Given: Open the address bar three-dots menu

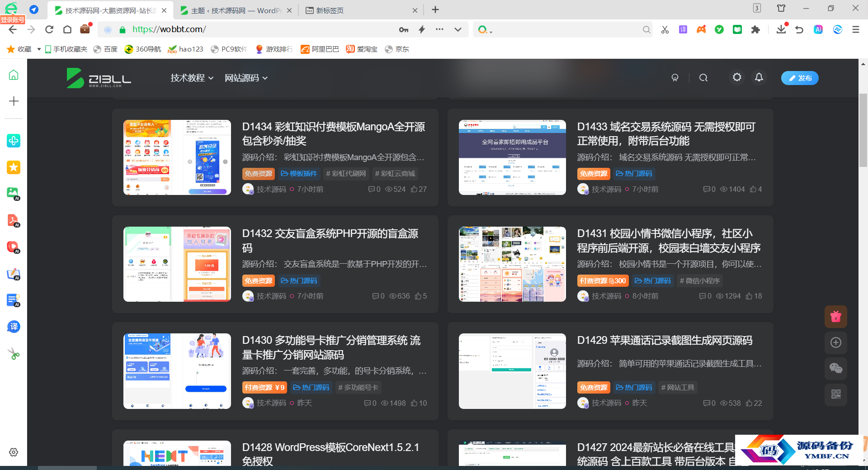Looking at the screenshot, I should pos(439,29).
